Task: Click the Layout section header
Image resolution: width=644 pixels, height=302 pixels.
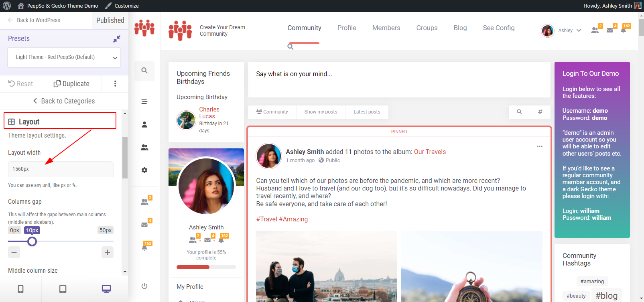Action: coord(60,122)
